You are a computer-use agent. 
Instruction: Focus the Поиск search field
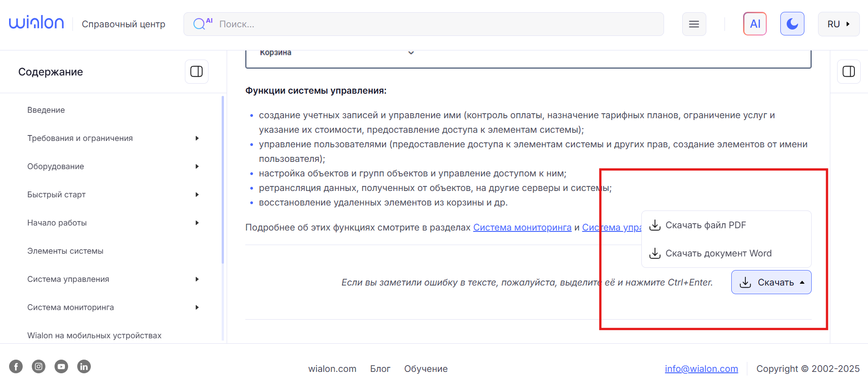(x=423, y=24)
